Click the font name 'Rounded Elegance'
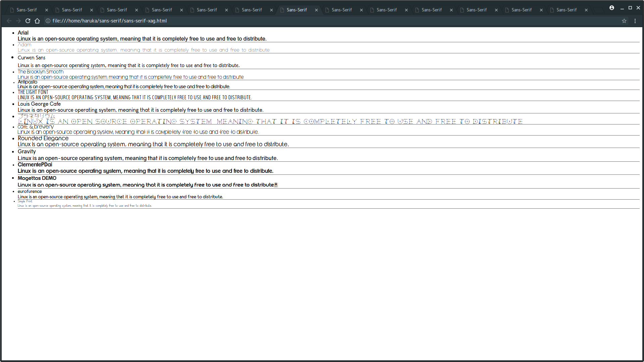644x362 pixels. click(x=43, y=138)
